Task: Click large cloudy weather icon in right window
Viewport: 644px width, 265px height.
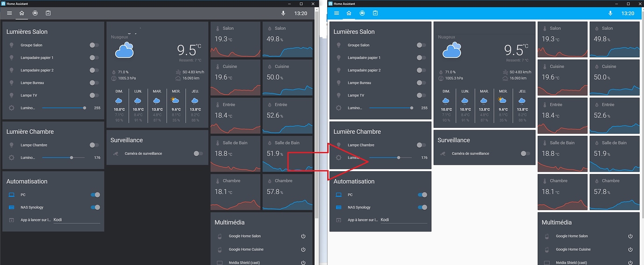Action: pyautogui.click(x=452, y=50)
